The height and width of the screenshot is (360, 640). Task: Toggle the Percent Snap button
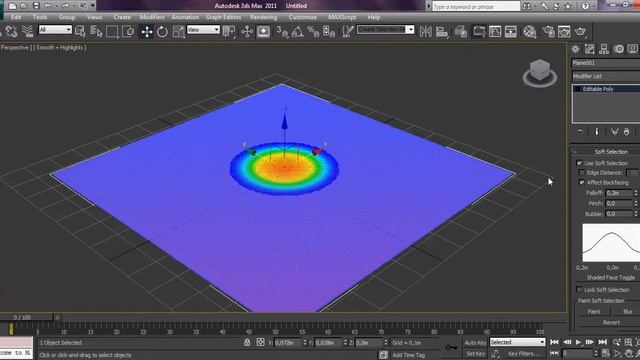pyautogui.click(x=313, y=31)
